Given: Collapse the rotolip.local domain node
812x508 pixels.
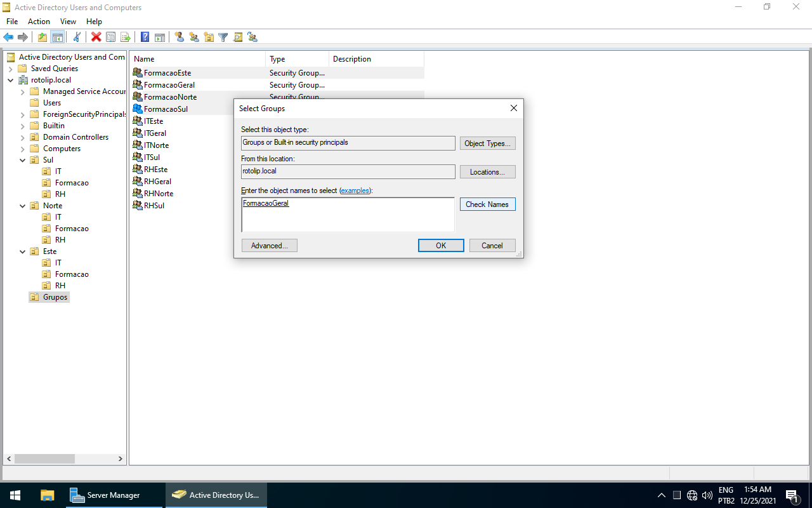Looking at the screenshot, I should pos(11,80).
